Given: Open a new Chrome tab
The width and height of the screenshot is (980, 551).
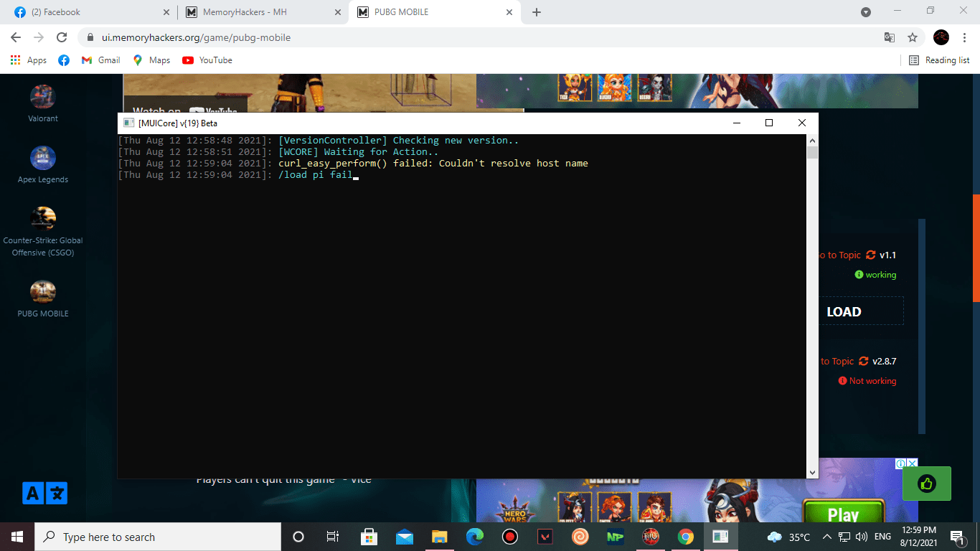Looking at the screenshot, I should (537, 12).
